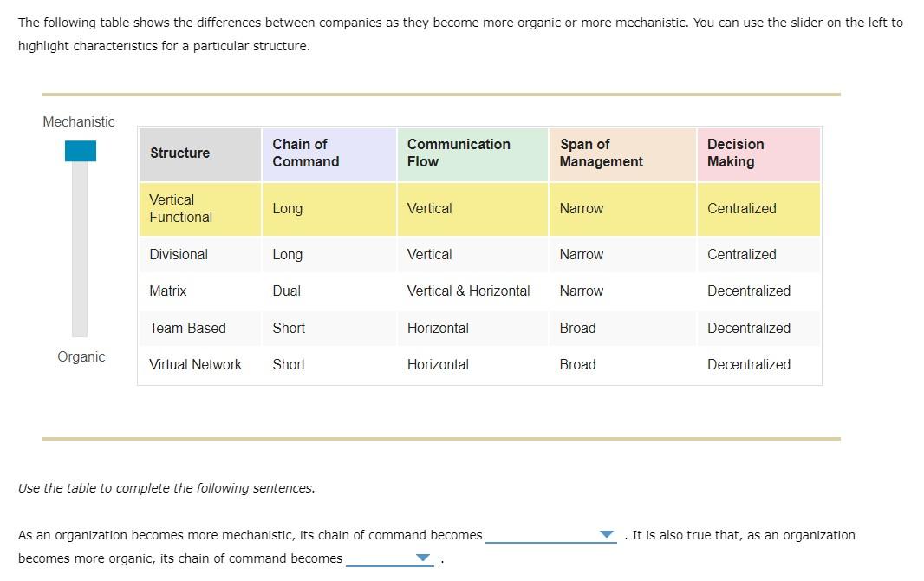Select the highlighted Vertical Functional row cell

click(x=179, y=209)
